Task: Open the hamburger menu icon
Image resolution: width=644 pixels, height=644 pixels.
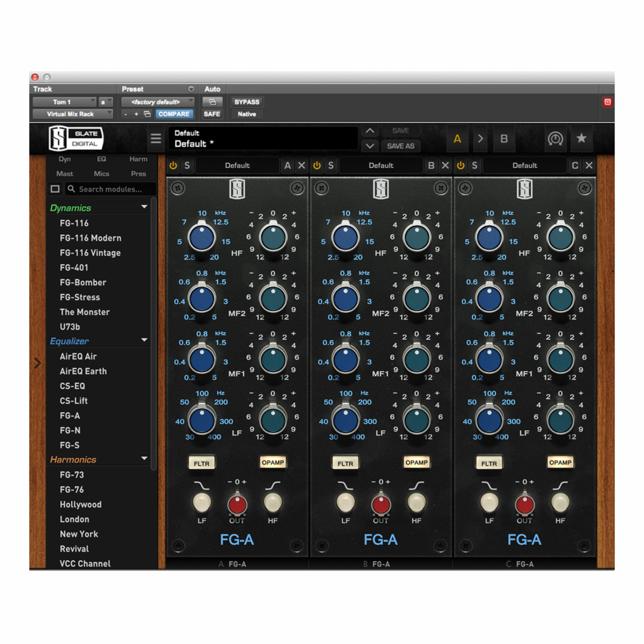Action: [x=156, y=139]
